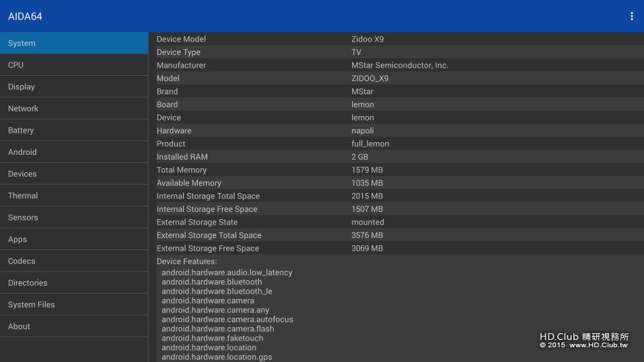
Task: Click the Device Features heading
Action: [186, 261]
